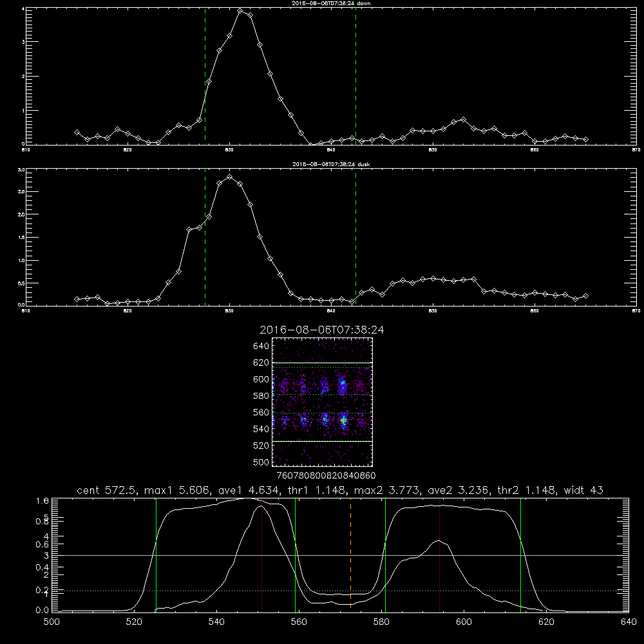
Task: Click the 'widt 43' value
Action: [x=583, y=490]
